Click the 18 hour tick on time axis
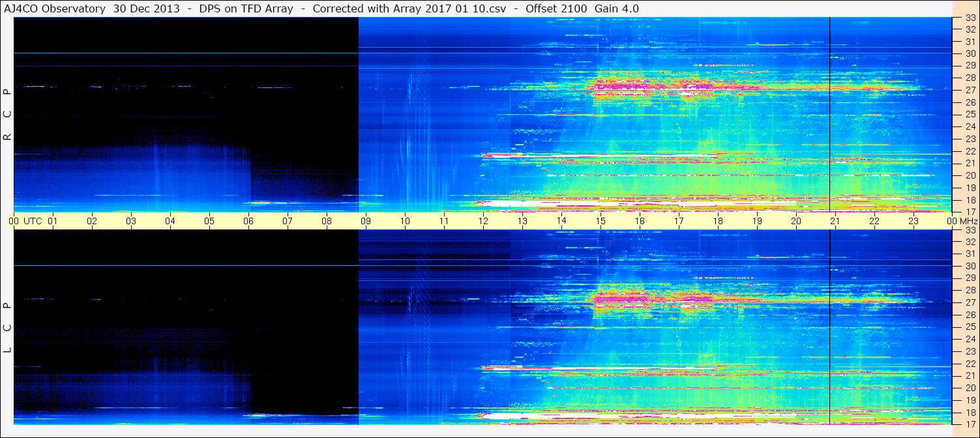This screenshot has width=980, height=438. click(x=718, y=221)
